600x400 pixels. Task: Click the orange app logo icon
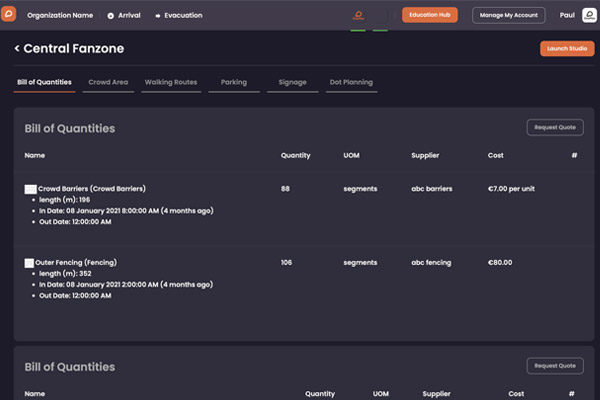[8, 14]
